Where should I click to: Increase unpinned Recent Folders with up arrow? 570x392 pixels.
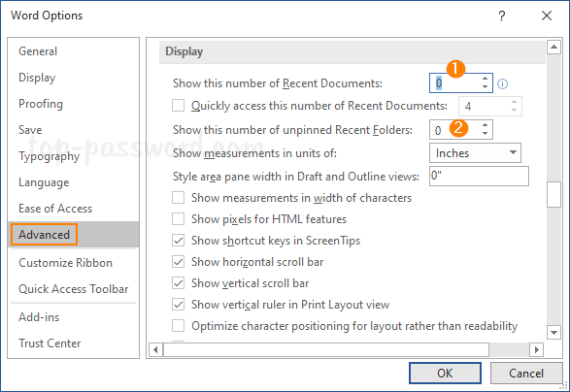point(485,125)
